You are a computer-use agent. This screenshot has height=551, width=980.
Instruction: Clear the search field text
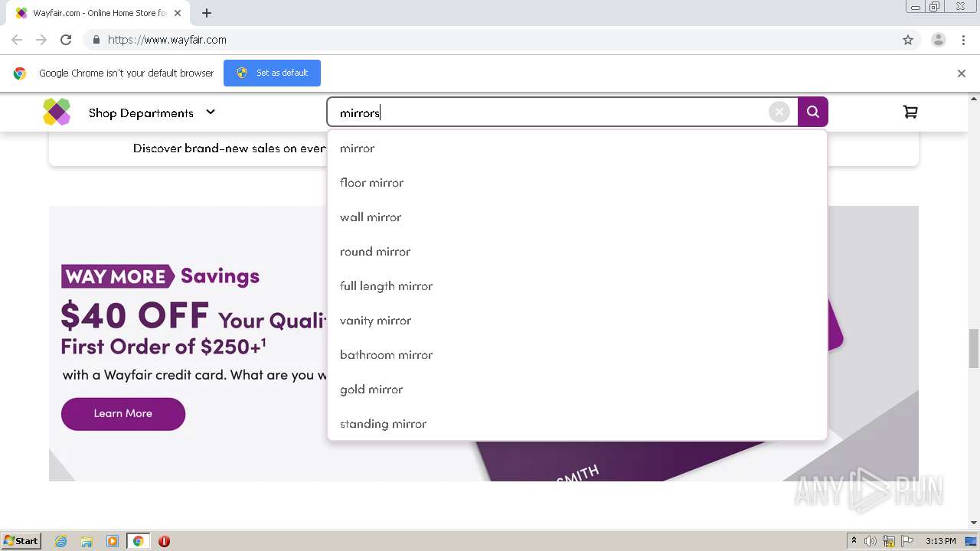pos(779,112)
